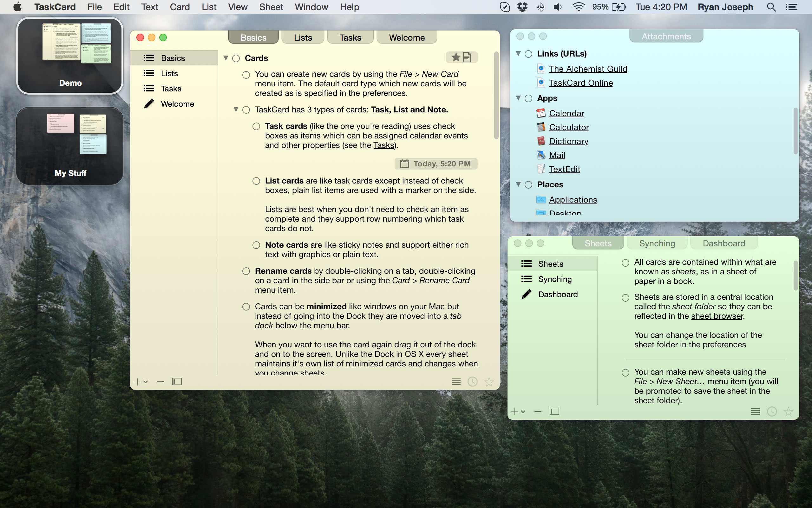The image size is (812, 508).
Task: Switch to the Lists tab
Action: [x=303, y=37]
